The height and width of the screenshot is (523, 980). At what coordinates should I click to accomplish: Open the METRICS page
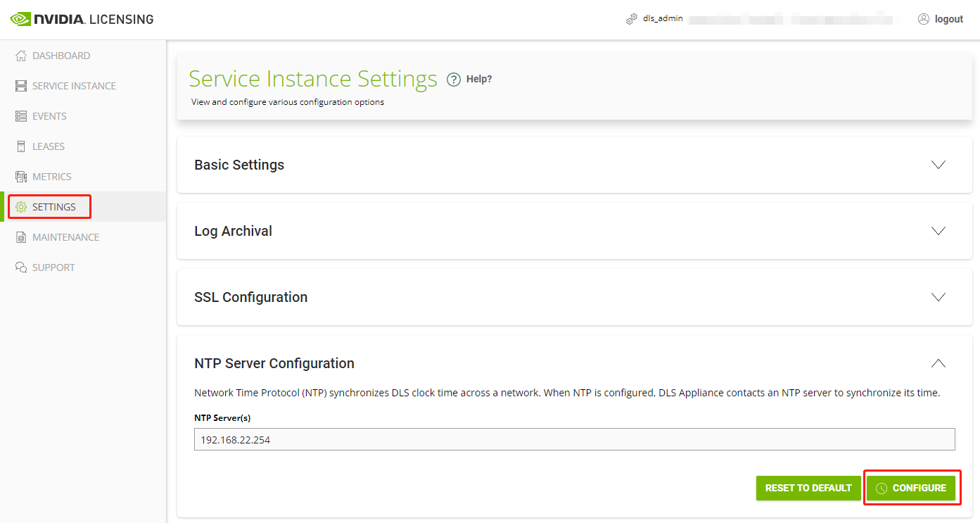click(52, 177)
